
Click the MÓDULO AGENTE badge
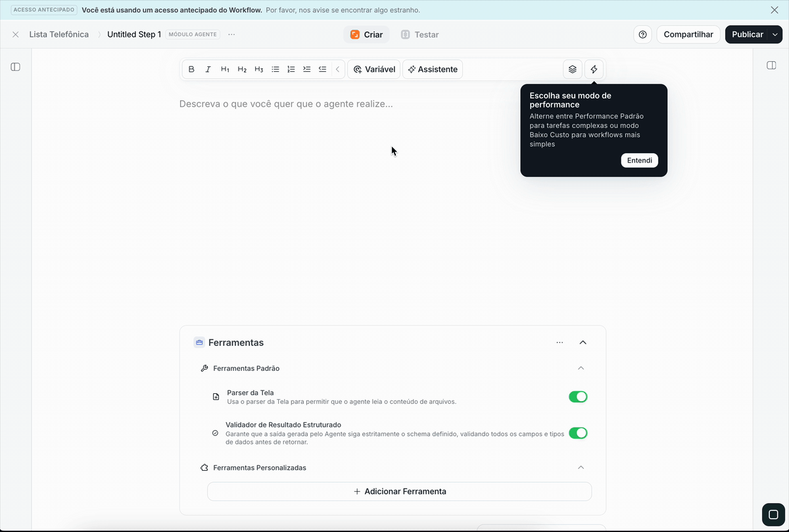pyautogui.click(x=193, y=34)
